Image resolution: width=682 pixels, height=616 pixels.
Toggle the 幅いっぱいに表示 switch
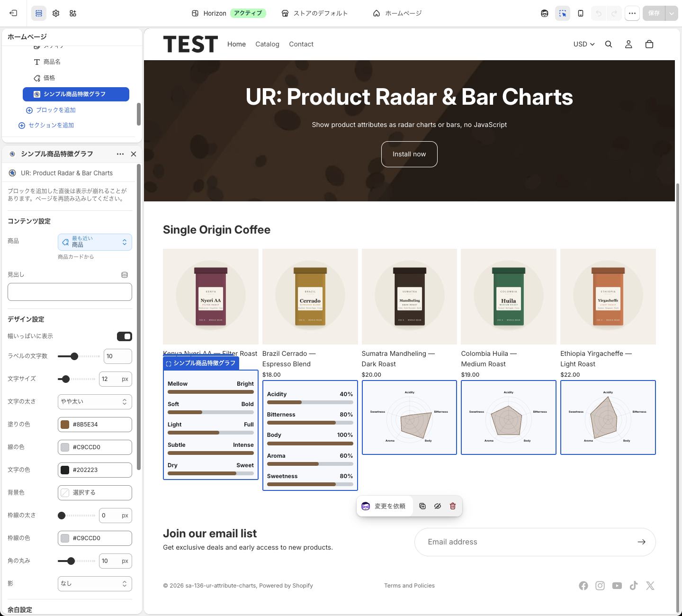(125, 336)
